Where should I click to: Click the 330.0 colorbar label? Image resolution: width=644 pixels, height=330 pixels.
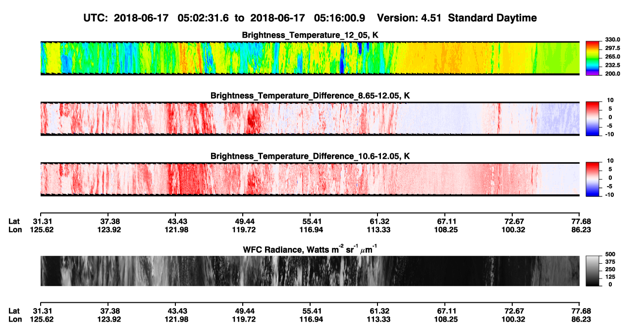(613, 40)
